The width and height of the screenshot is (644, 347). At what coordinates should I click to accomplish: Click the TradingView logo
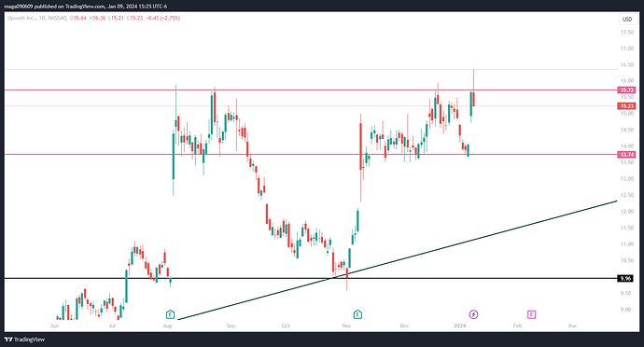pos(24,340)
